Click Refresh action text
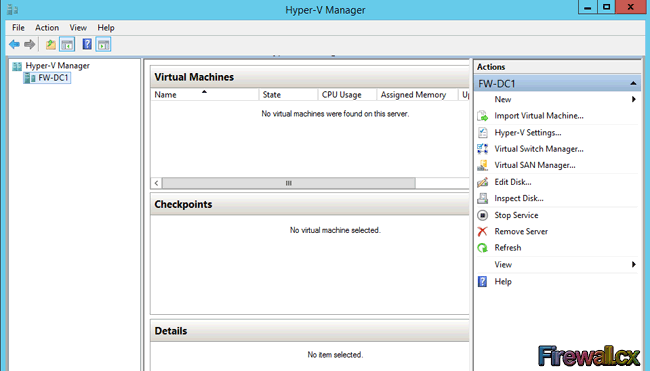The image size is (650, 371). pyautogui.click(x=508, y=248)
